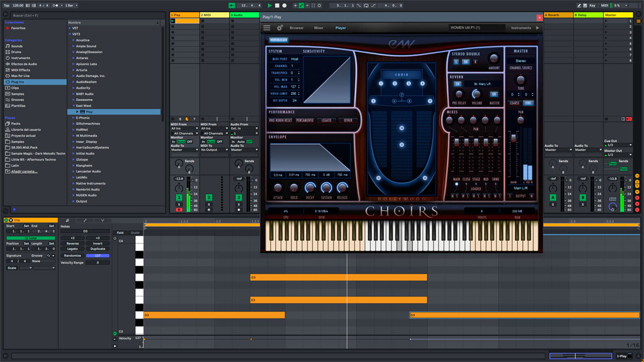Image resolution: width=644 pixels, height=362 pixels.
Task: Stop playback with the transport stop button
Action: [277, 5]
